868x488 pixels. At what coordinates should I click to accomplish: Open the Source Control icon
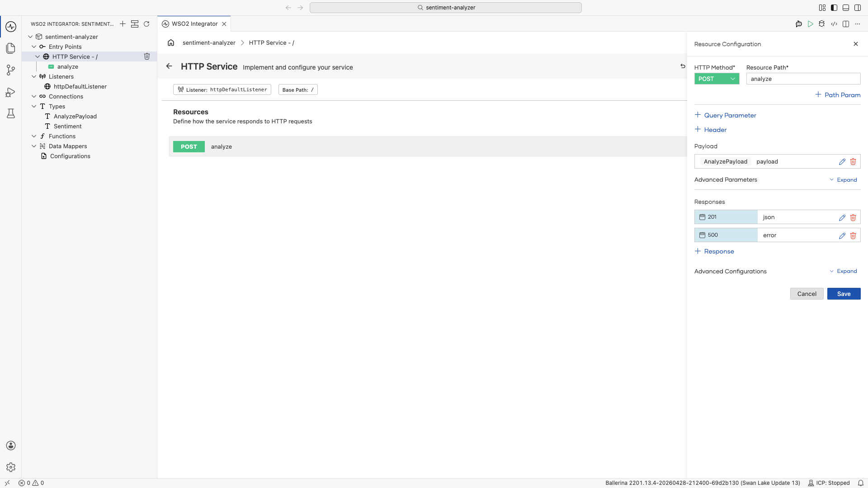(11, 70)
